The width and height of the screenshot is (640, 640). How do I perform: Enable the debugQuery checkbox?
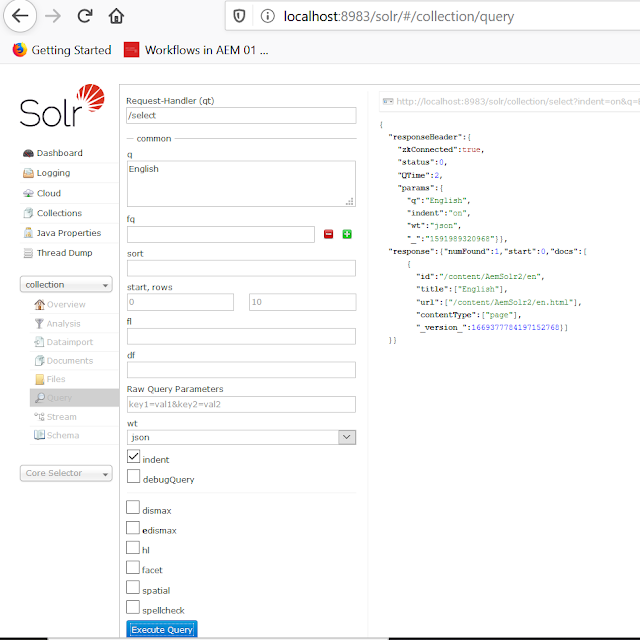point(133,476)
